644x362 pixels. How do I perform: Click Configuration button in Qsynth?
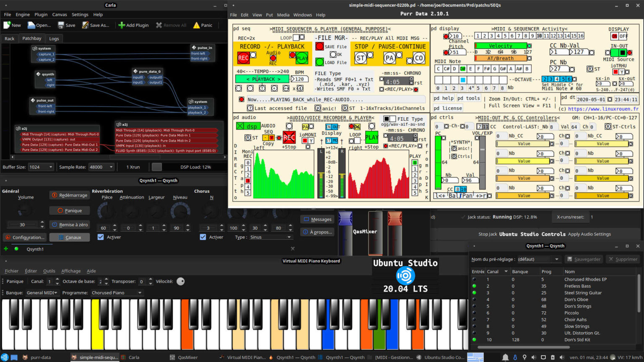[x=24, y=238]
